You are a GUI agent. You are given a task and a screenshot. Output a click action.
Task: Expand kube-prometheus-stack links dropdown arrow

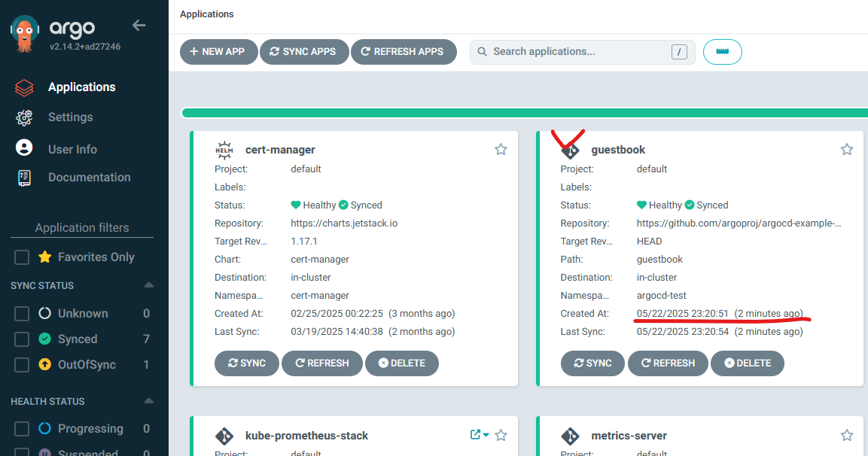click(x=486, y=435)
